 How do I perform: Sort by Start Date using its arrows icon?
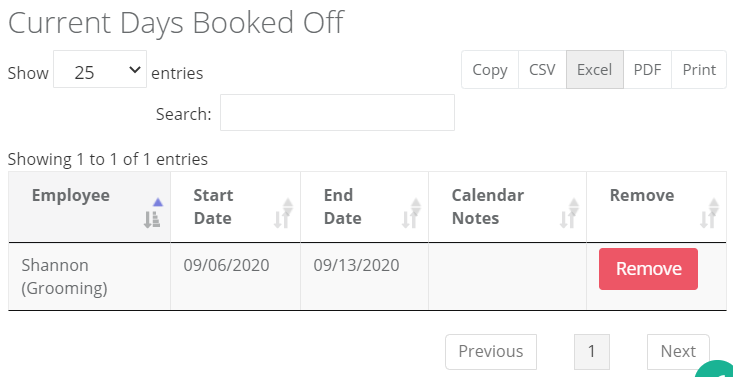coord(283,213)
